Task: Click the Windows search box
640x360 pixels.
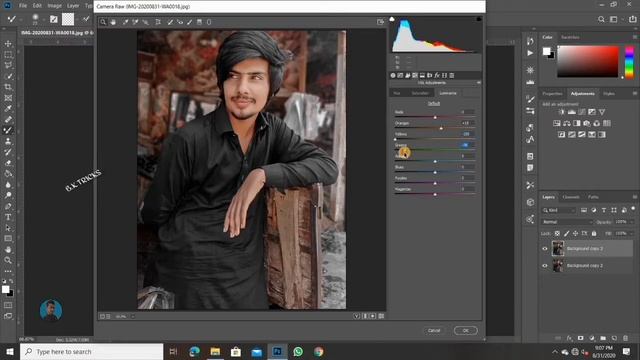Action: 91,351
